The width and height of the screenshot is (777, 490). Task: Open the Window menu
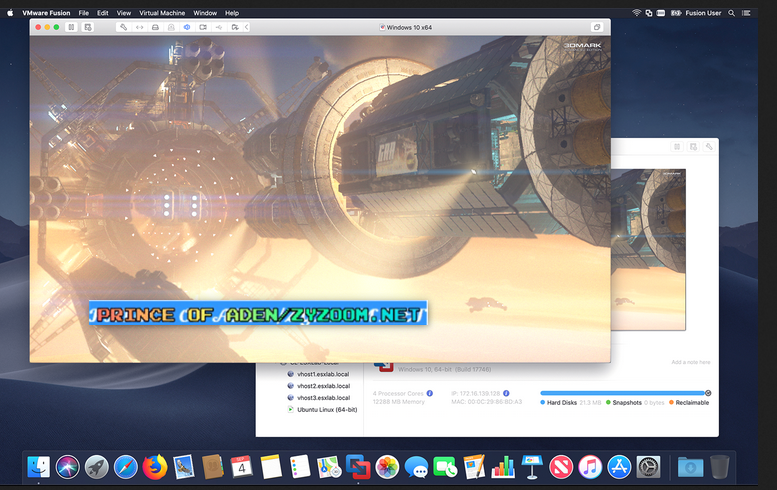205,13
